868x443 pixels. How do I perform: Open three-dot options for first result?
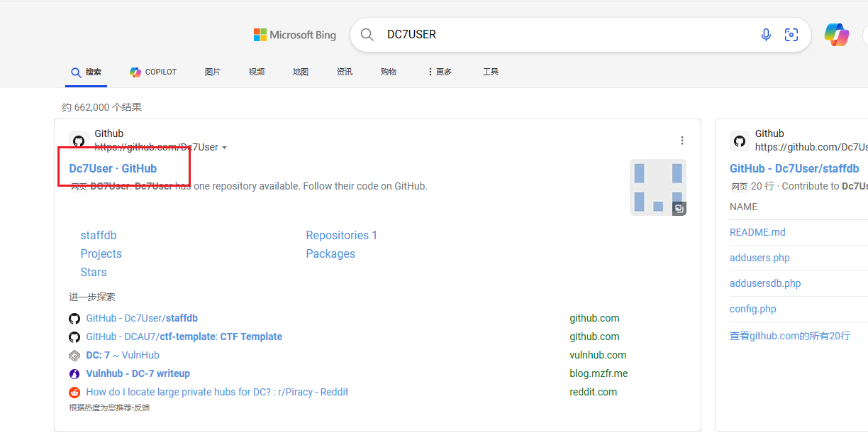coord(682,141)
